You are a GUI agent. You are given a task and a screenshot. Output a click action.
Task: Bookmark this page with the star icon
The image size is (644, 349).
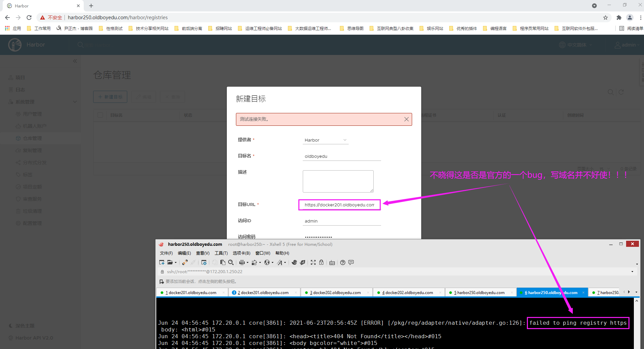[606, 18]
